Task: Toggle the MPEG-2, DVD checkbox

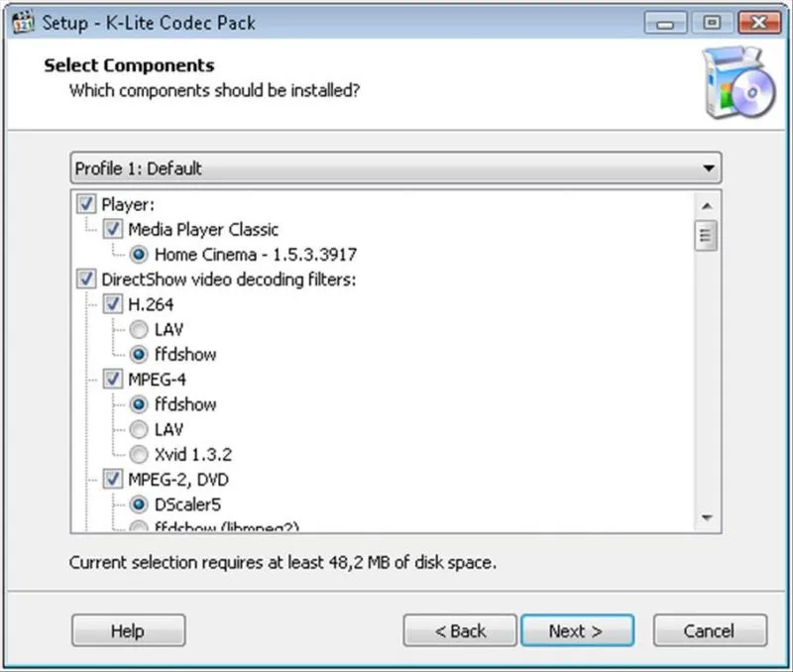Action: pyautogui.click(x=112, y=480)
